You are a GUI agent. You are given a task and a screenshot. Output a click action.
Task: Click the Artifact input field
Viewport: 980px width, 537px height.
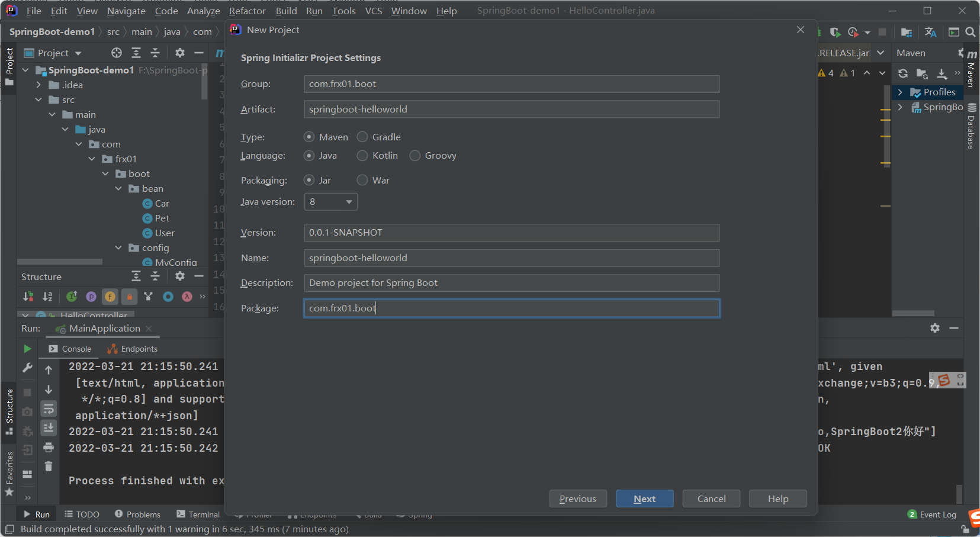tap(512, 110)
